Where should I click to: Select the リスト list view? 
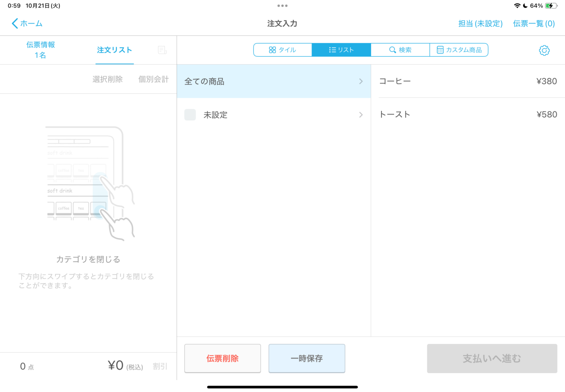tap(341, 50)
